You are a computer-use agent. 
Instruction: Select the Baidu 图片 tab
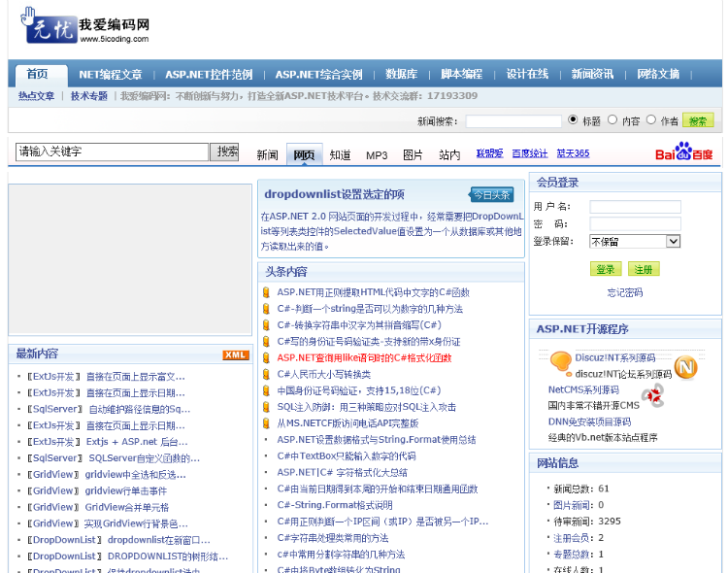click(x=413, y=155)
